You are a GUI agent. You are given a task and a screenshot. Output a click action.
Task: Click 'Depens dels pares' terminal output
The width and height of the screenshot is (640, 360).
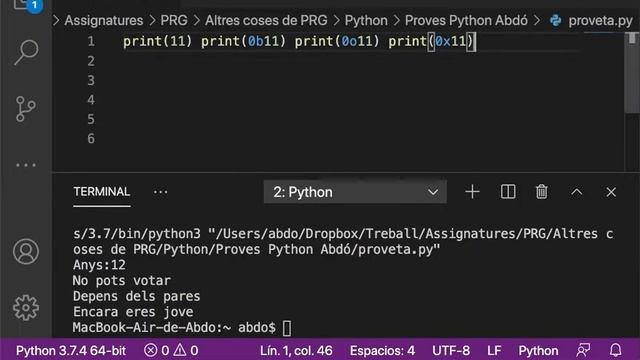coord(137,296)
